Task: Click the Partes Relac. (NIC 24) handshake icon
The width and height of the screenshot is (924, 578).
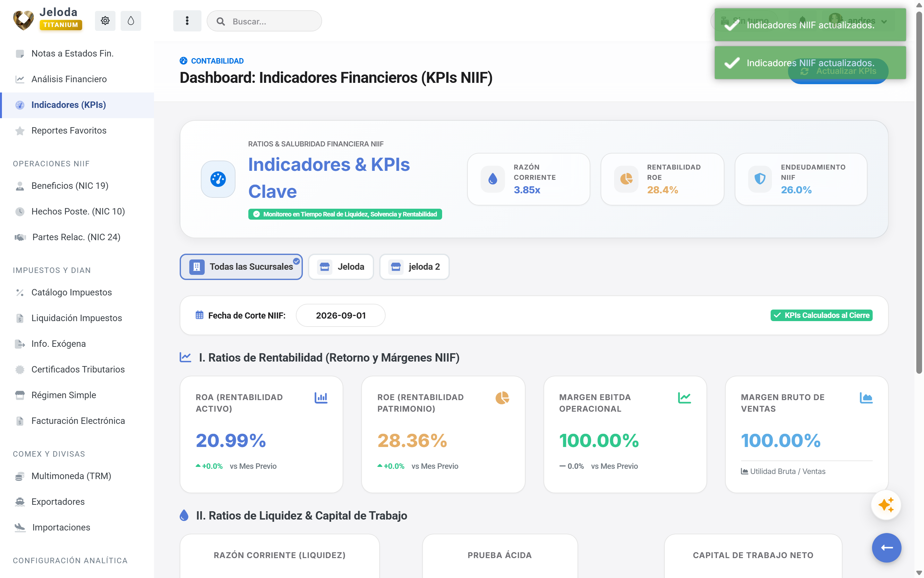Action: point(20,237)
